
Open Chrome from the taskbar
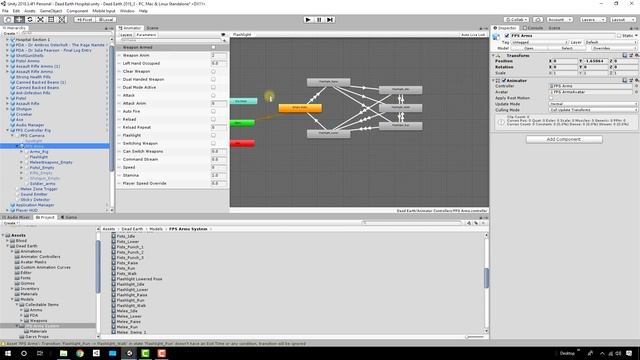(80, 353)
